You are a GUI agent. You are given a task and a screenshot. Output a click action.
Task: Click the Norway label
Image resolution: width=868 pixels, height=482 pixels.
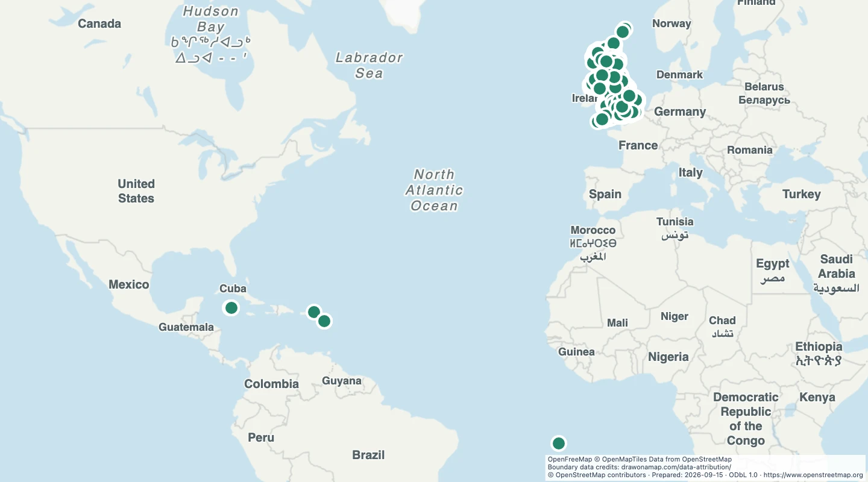tap(671, 23)
